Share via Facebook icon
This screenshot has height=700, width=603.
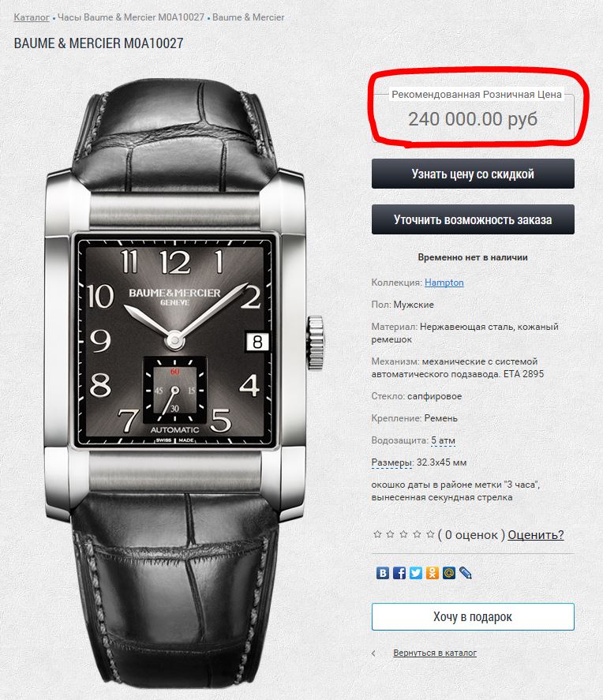tap(399, 573)
